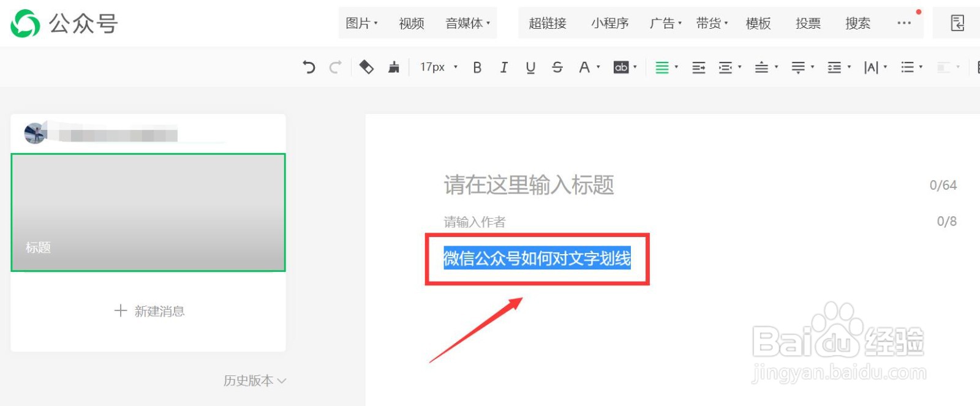980x406 pixels.
Task: Click the side margin indent icon
Action: point(725,67)
